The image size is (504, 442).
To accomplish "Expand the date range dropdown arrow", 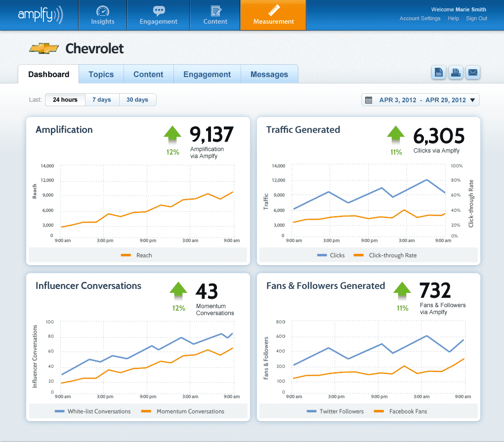I will click(x=472, y=100).
